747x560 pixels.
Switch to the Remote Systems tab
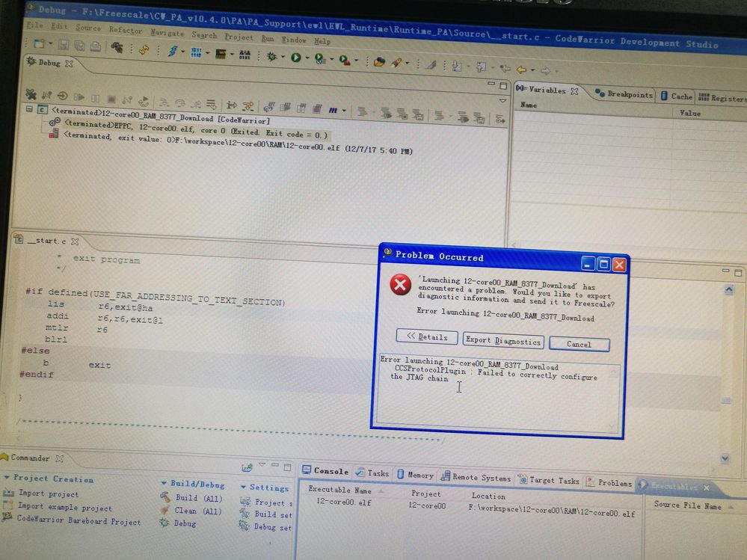click(x=476, y=477)
